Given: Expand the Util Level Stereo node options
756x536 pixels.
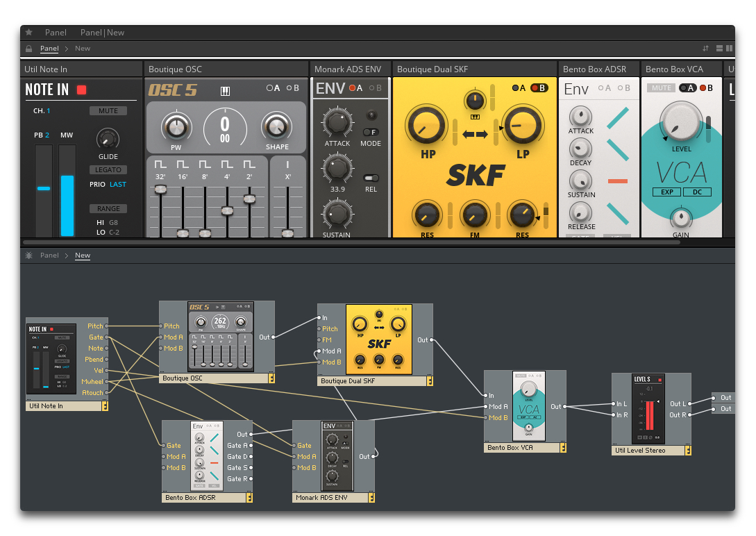Looking at the screenshot, I should (689, 450).
